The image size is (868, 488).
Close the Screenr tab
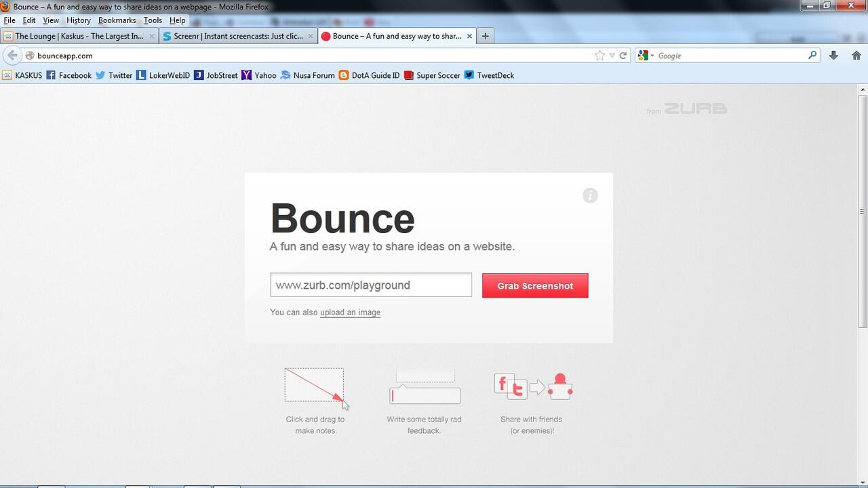(311, 36)
